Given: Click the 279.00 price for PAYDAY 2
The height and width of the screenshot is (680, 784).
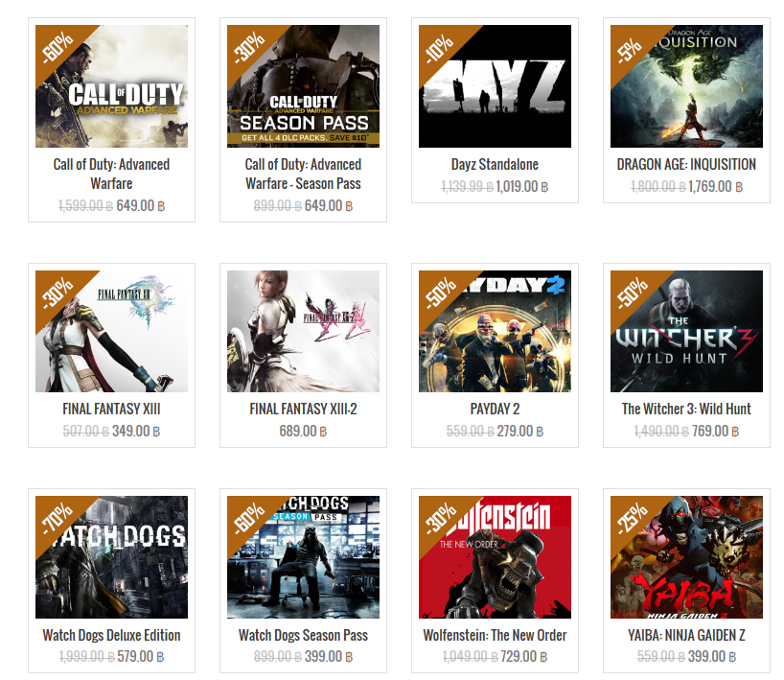Looking at the screenshot, I should tap(520, 431).
